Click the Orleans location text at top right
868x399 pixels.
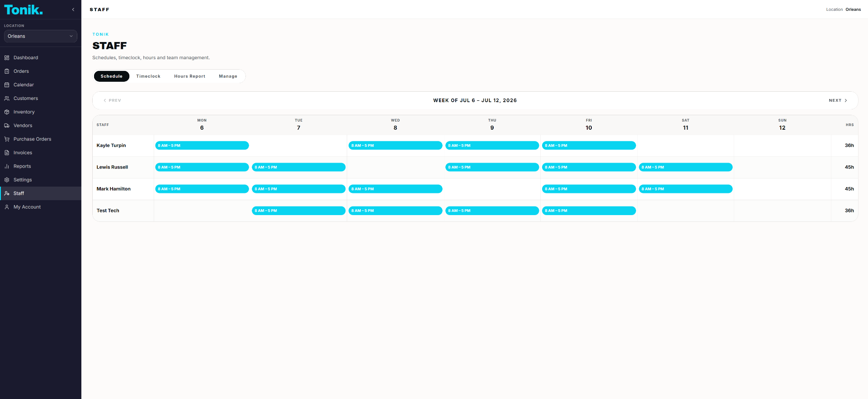[853, 9]
